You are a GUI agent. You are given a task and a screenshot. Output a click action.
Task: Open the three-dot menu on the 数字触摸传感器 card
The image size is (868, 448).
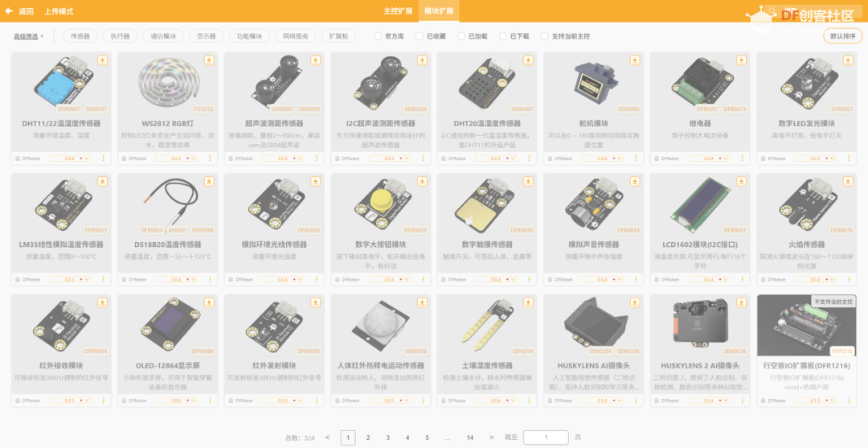pyautogui.click(x=529, y=280)
